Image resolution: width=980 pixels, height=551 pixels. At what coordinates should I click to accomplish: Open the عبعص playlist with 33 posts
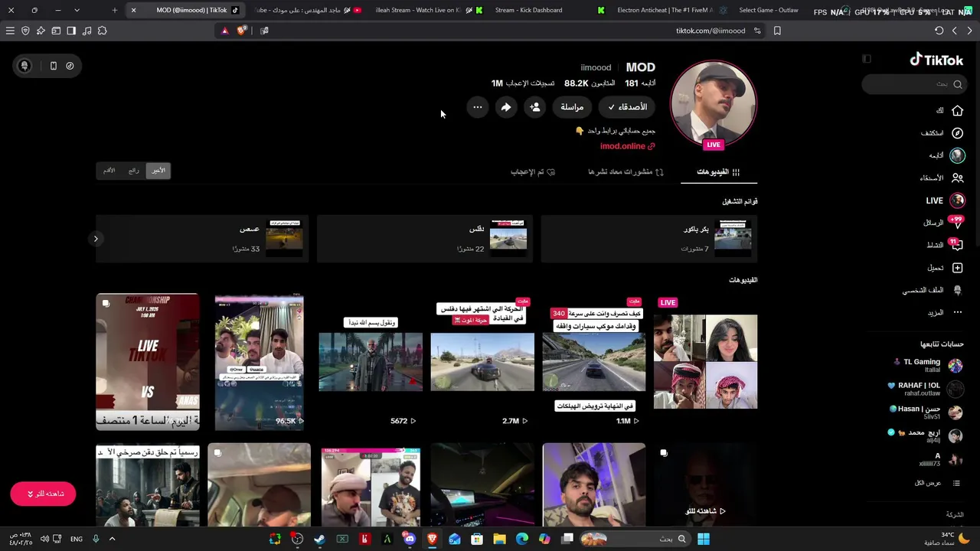pos(202,239)
